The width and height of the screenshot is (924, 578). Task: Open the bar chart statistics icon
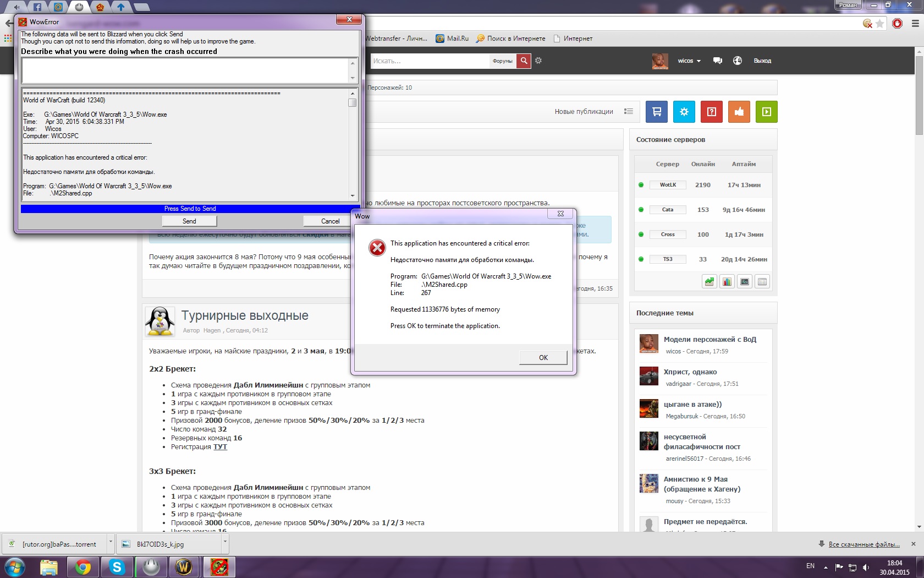click(x=727, y=282)
